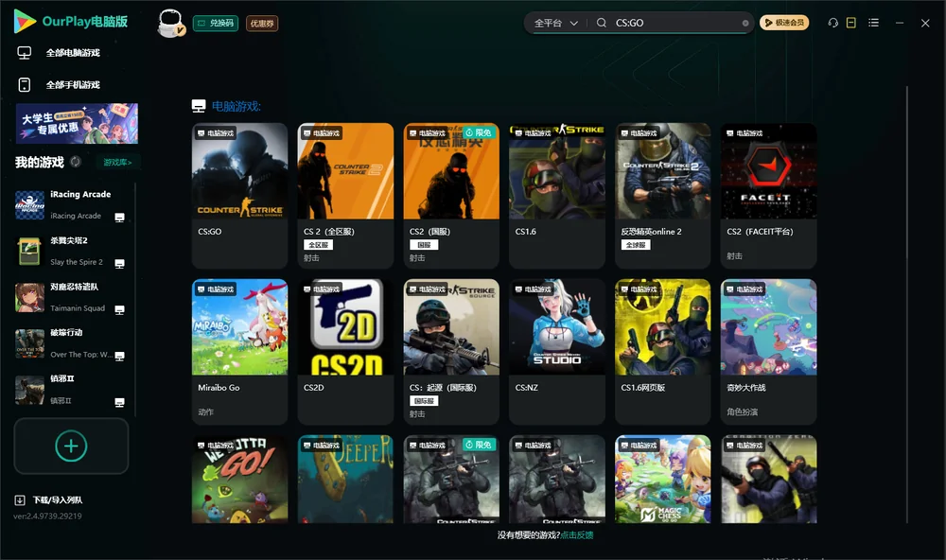Open the CS2 (国服) game card
The width and height of the screenshot is (946, 560).
(x=451, y=196)
